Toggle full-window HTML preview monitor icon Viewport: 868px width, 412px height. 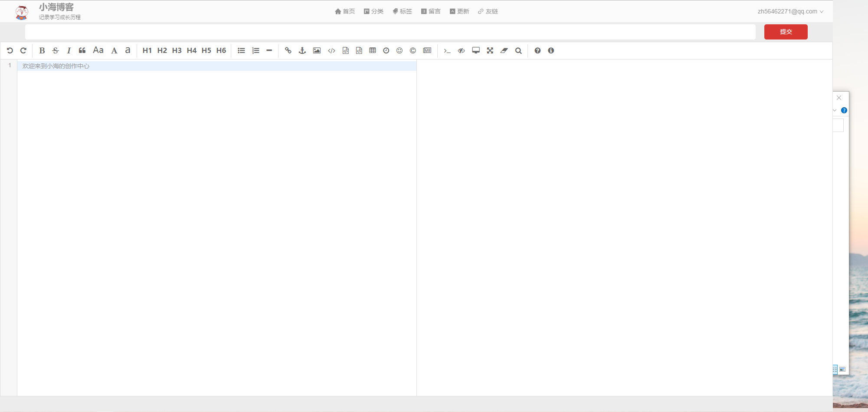coord(476,51)
